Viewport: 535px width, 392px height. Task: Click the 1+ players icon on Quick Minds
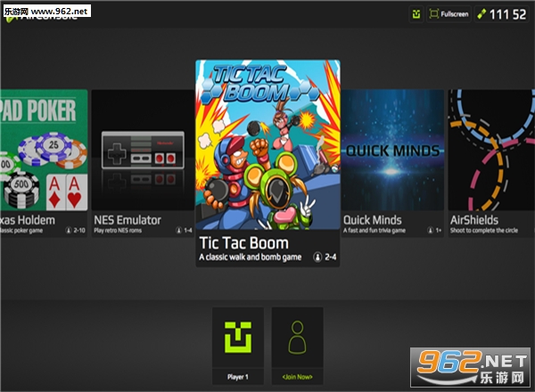point(431,231)
